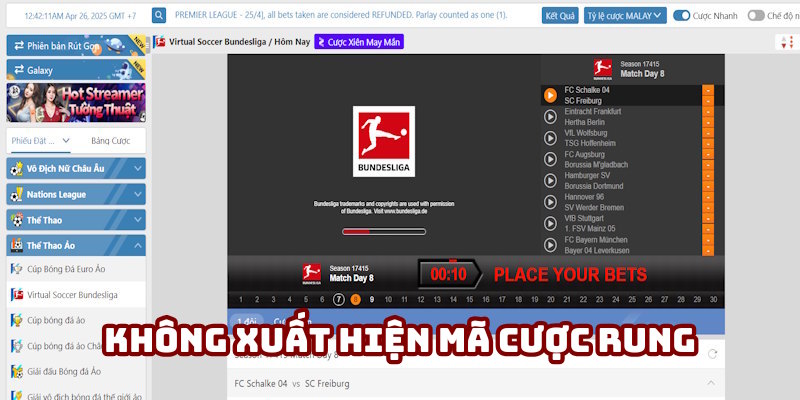Click the Bundesliga logo in player
The width and height of the screenshot is (800, 400).
point(384,141)
